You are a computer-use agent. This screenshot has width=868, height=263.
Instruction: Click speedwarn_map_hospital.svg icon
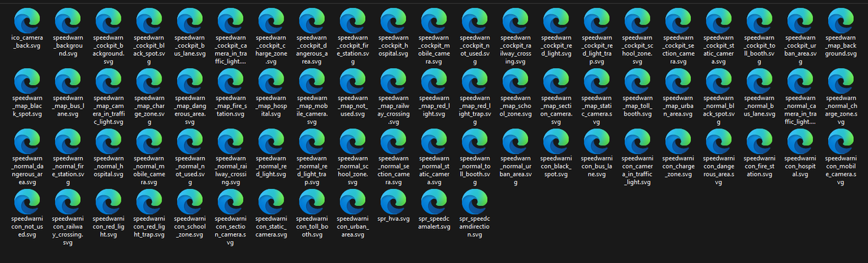click(x=271, y=81)
